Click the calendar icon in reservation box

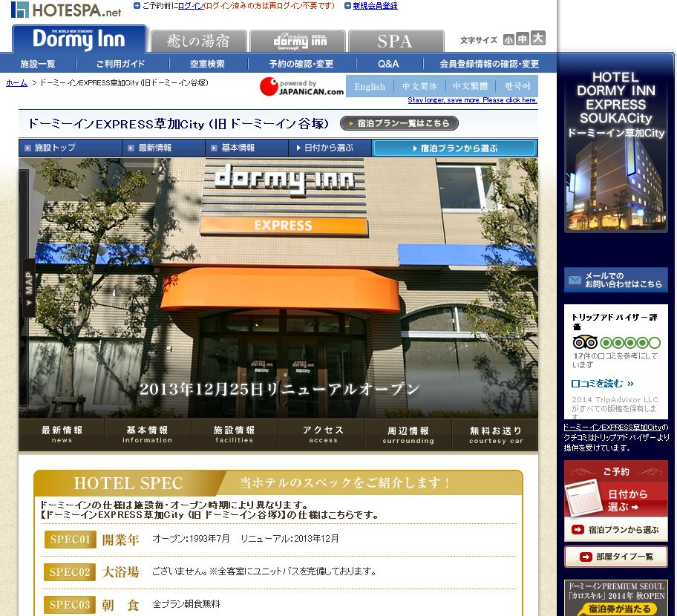click(x=583, y=498)
